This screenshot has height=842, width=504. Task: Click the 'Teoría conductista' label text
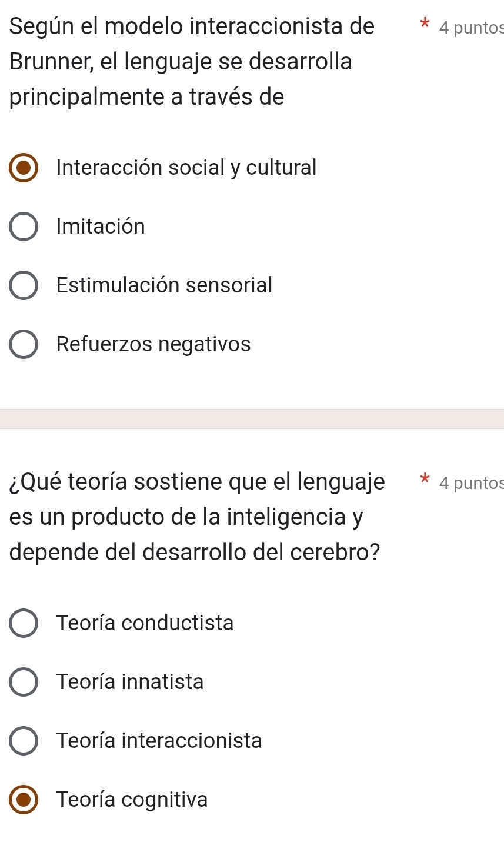[x=145, y=623]
